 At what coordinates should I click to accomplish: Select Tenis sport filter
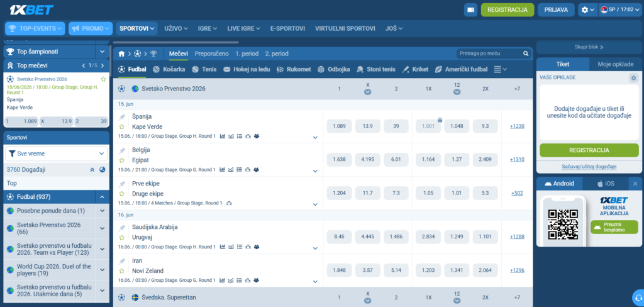pos(204,69)
